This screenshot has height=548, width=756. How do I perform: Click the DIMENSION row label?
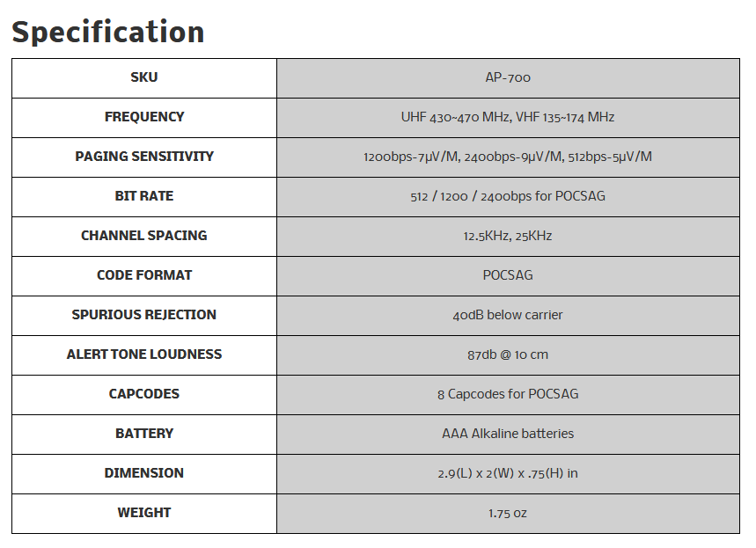click(x=144, y=473)
